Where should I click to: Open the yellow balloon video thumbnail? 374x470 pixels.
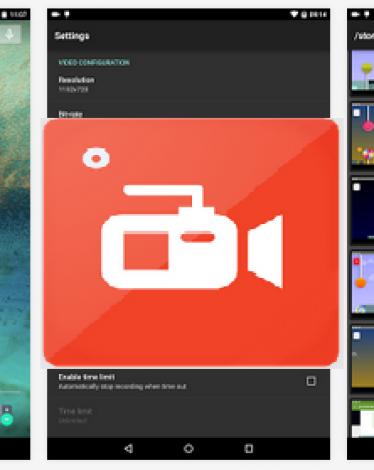tap(363, 70)
